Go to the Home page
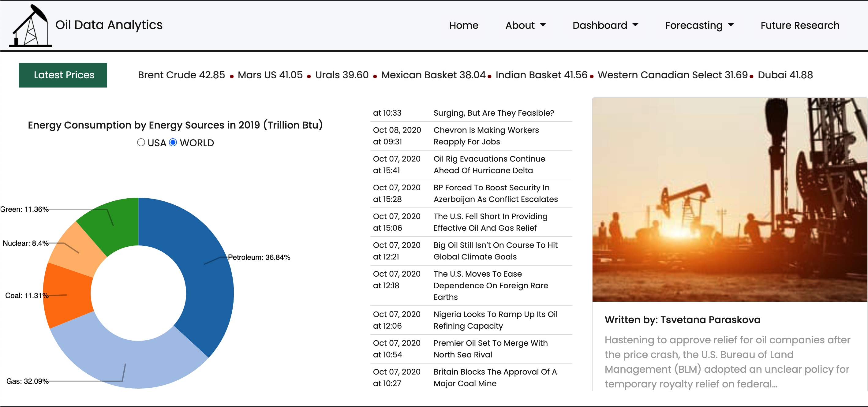Viewport: 868px width, 407px height. point(463,25)
